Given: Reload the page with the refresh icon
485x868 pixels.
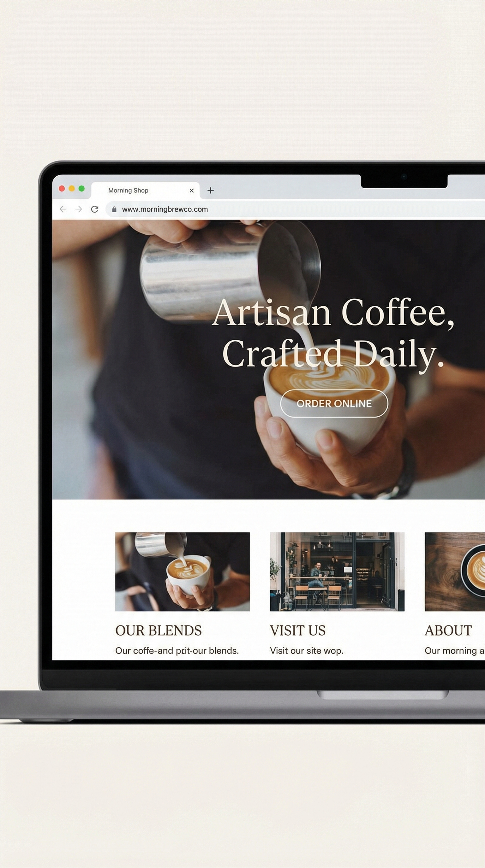Looking at the screenshot, I should (95, 209).
